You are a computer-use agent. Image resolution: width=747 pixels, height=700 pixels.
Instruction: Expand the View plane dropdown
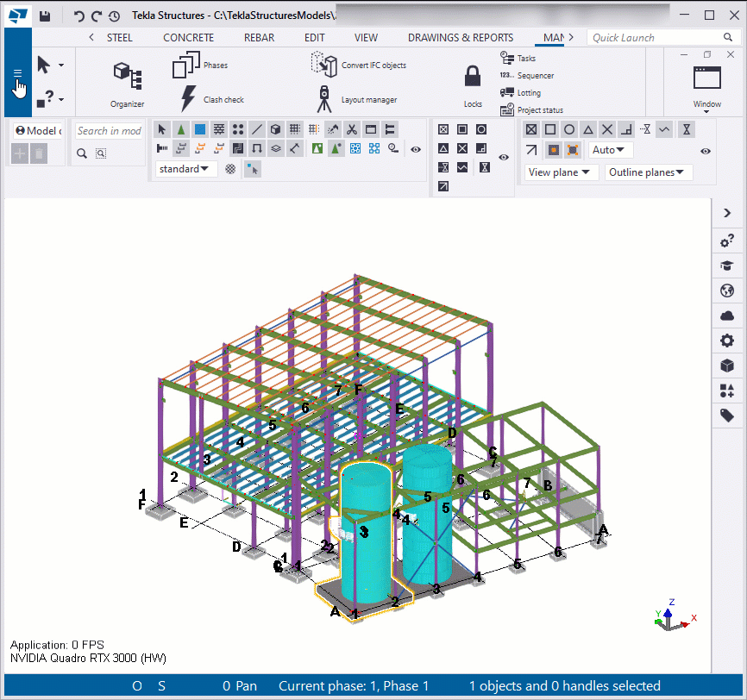pos(557,172)
